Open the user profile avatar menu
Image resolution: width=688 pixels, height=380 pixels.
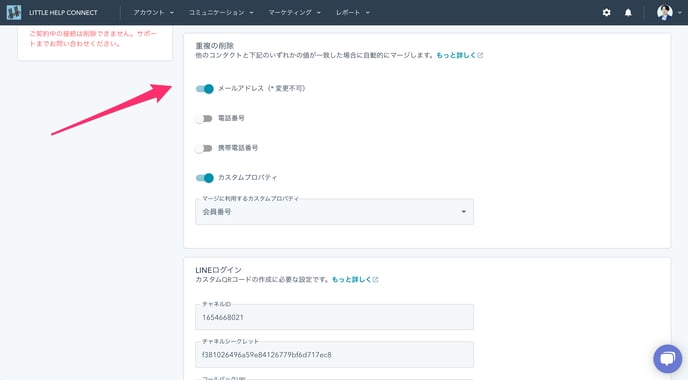(x=665, y=12)
